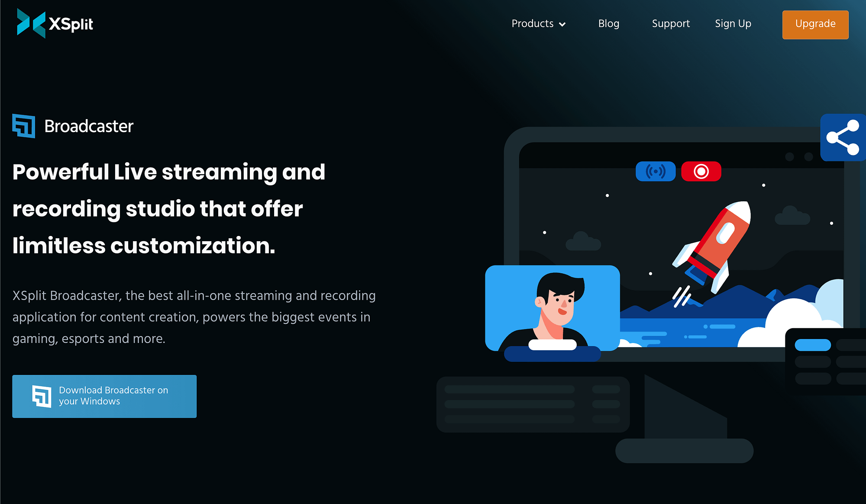The image size is (866, 504).
Task: Open the Products navigation expander
Action: tap(537, 24)
